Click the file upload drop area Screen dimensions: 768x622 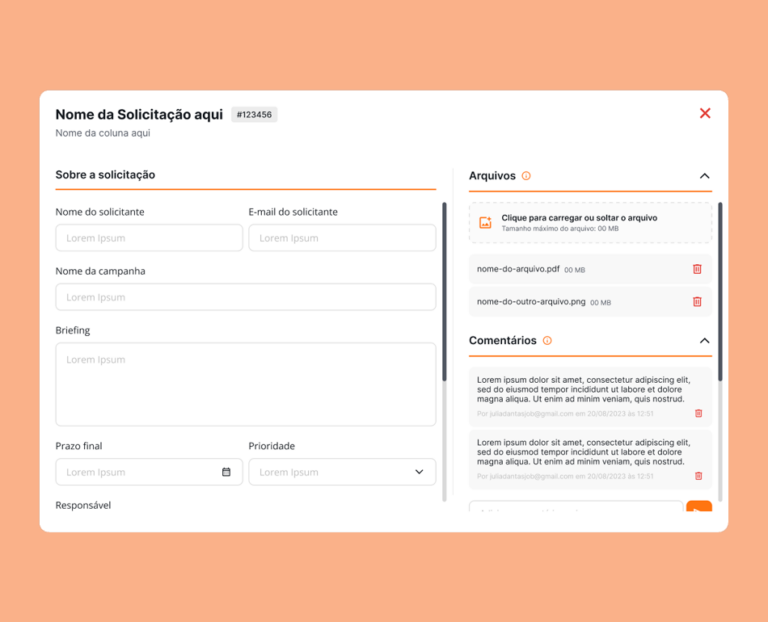(590, 223)
